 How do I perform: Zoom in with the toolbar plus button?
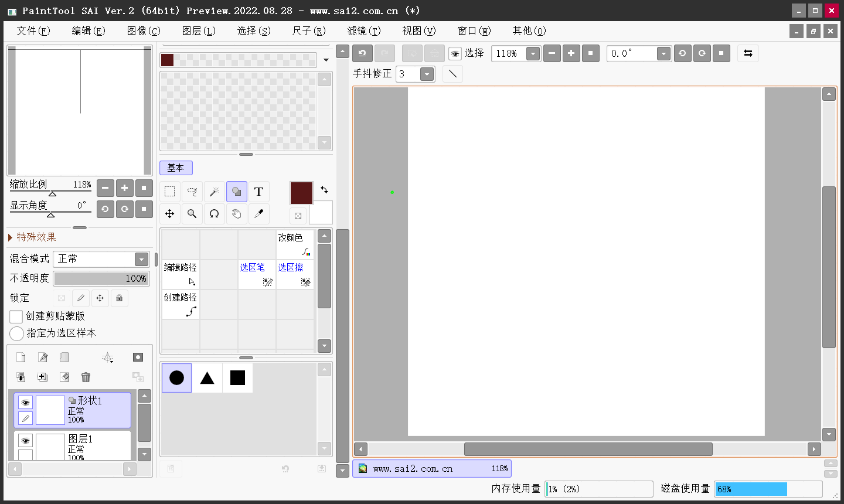coord(571,53)
